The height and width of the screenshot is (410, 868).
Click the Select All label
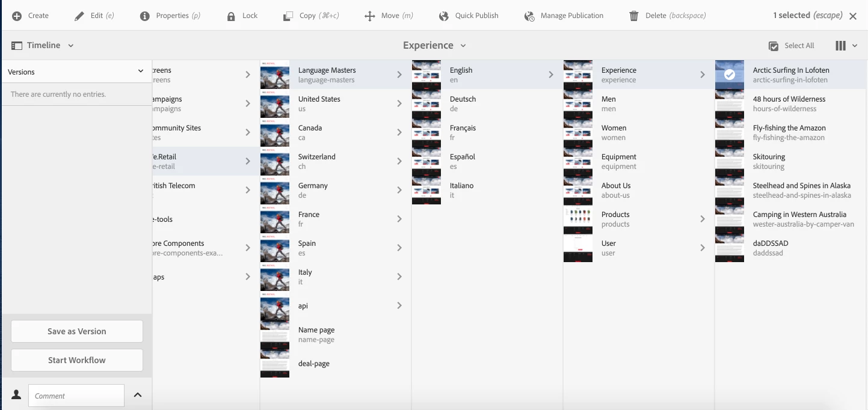(799, 46)
